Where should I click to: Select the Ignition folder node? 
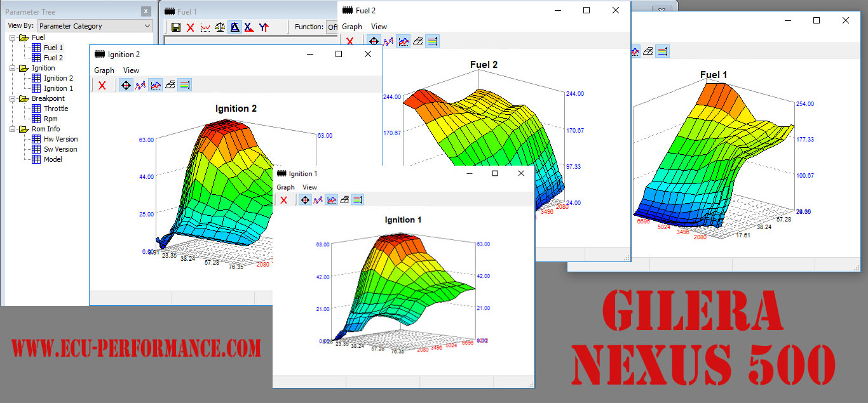[x=43, y=68]
